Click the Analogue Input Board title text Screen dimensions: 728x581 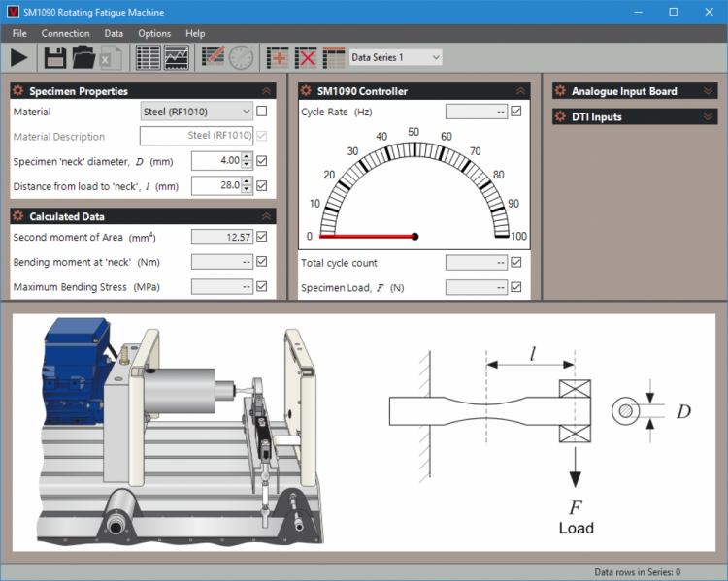[x=624, y=91]
